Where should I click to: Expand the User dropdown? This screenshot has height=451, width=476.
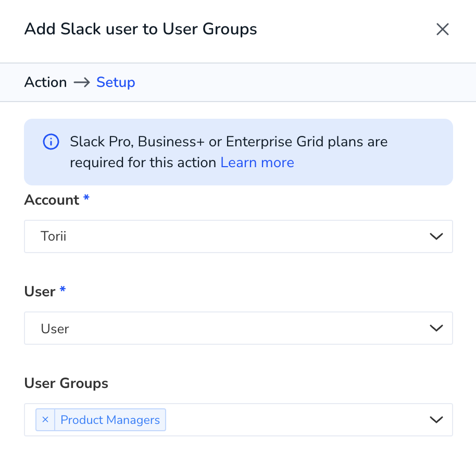(x=239, y=328)
